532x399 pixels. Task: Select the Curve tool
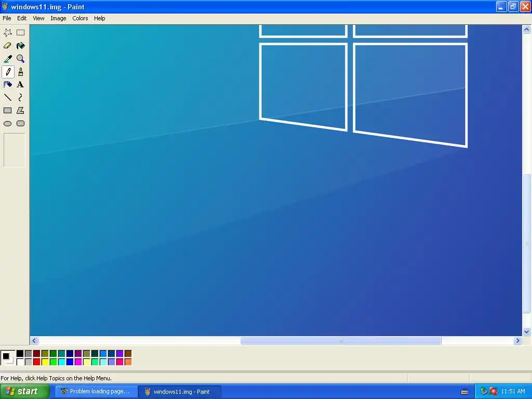[20, 98]
